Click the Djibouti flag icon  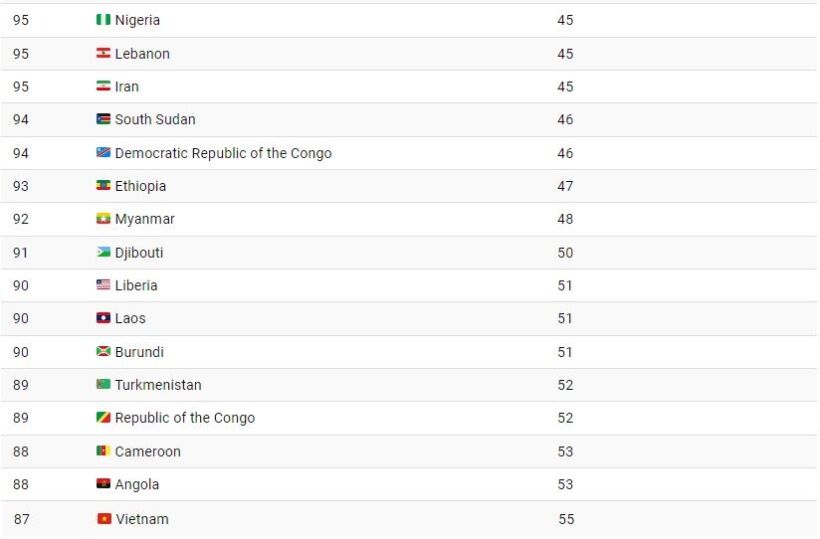click(103, 252)
